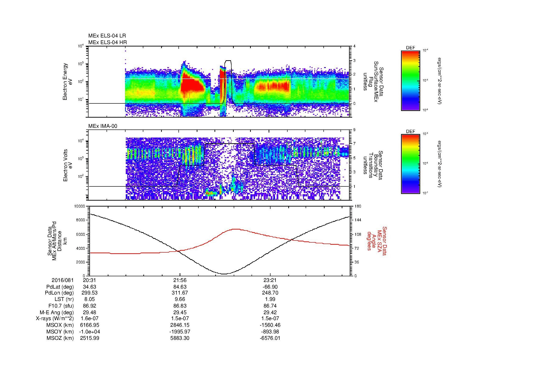Click the PdLon value 248.70
Screen dimensions: 555x392
pyautogui.click(x=270, y=293)
